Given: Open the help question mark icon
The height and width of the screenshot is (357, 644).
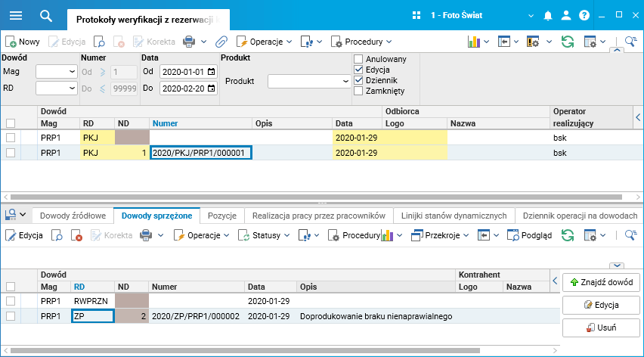Looking at the screenshot, I should pos(584,15).
